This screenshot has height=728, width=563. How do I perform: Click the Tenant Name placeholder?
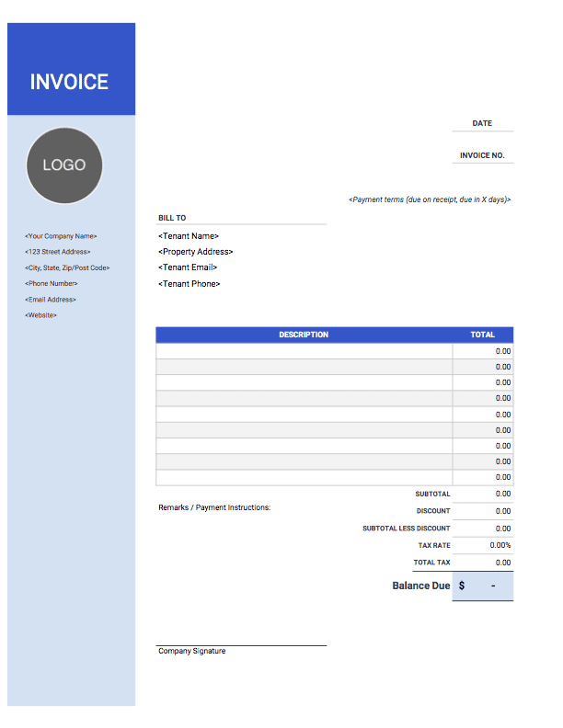[189, 236]
